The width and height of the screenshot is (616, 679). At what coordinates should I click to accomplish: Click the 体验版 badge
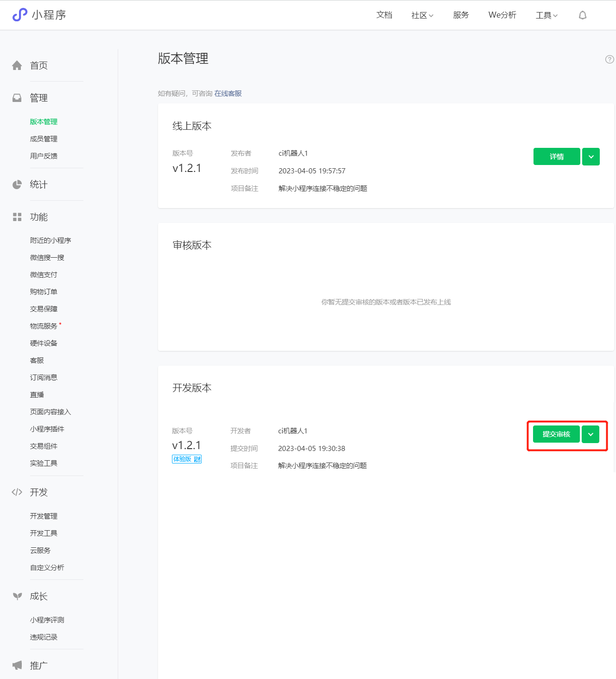point(187,459)
